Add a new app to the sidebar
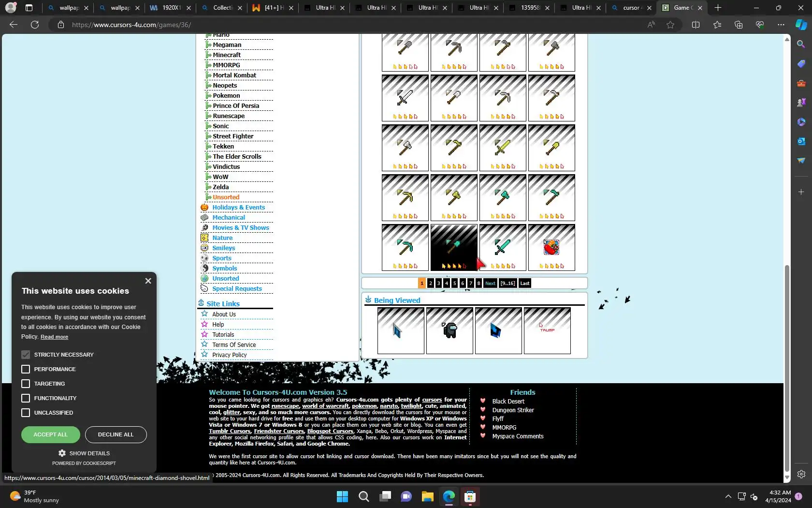Viewport: 812px width, 508px height. pos(801,192)
